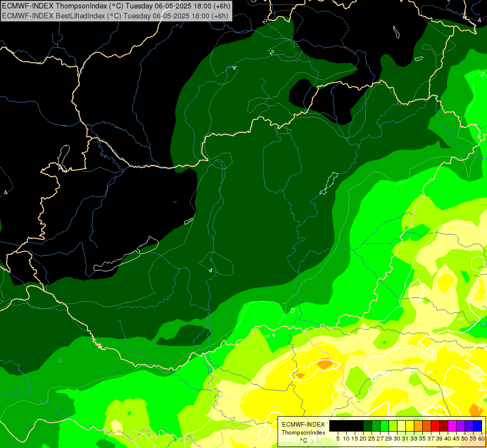Click the magenta 40–45 legend swatch
This screenshot has height=448, width=487.
[452, 426]
